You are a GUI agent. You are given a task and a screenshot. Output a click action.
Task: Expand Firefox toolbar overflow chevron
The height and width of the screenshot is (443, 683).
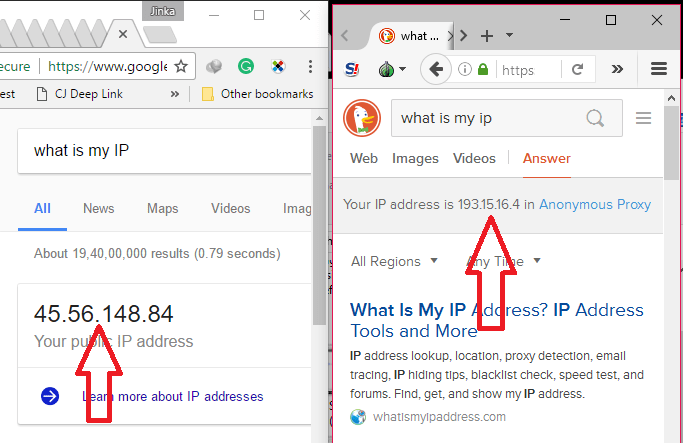617,69
